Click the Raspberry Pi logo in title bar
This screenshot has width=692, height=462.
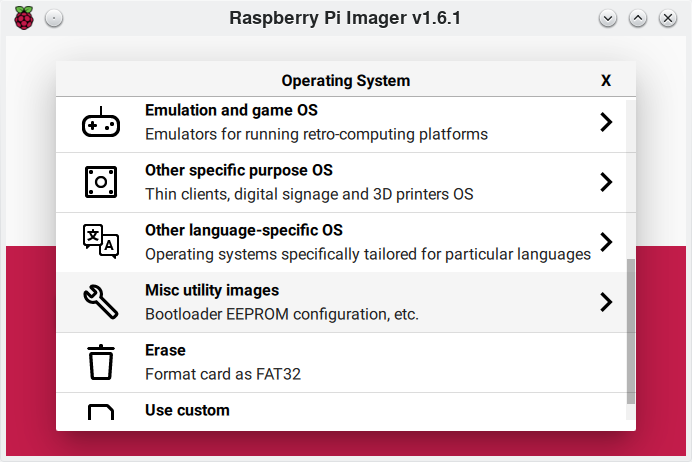pos(23,18)
